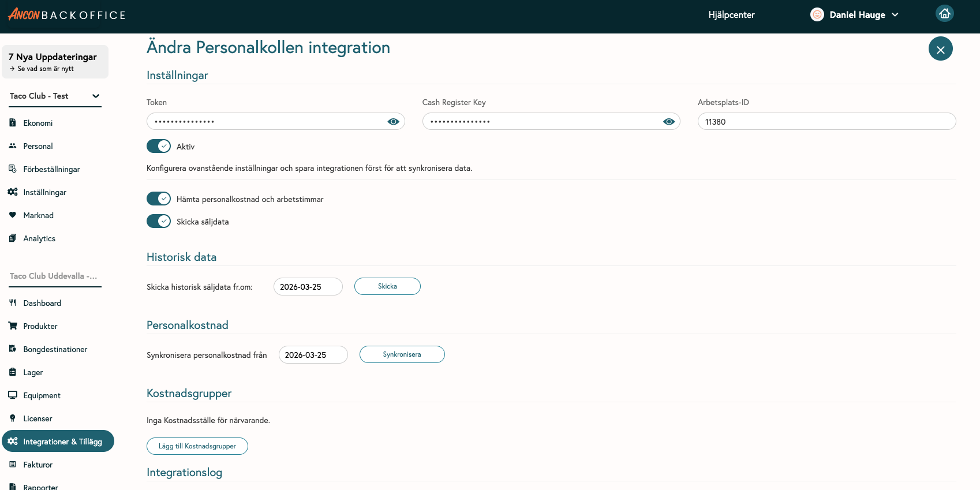Click the Personal people icon
The height and width of the screenshot is (490, 980).
pos(13,145)
